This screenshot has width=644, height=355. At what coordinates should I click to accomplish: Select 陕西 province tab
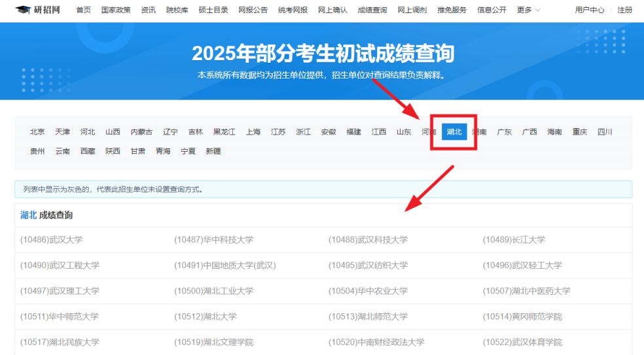pyautogui.click(x=113, y=151)
